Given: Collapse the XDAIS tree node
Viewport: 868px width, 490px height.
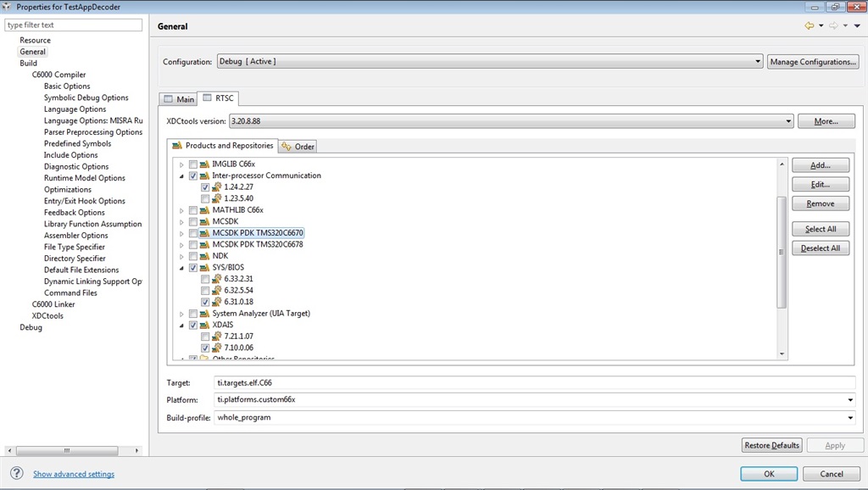Looking at the screenshot, I should pyautogui.click(x=181, y=326).
